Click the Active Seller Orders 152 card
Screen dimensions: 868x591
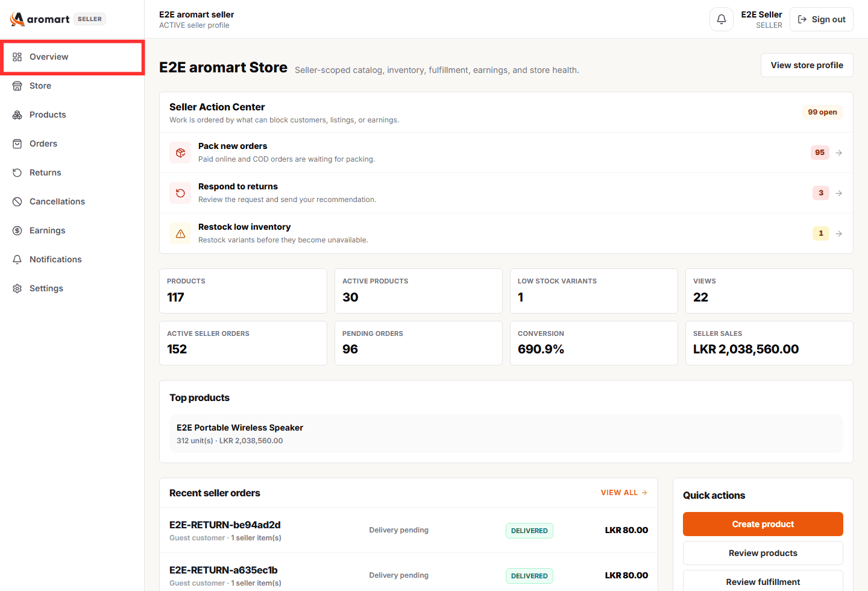pos(243,343)
